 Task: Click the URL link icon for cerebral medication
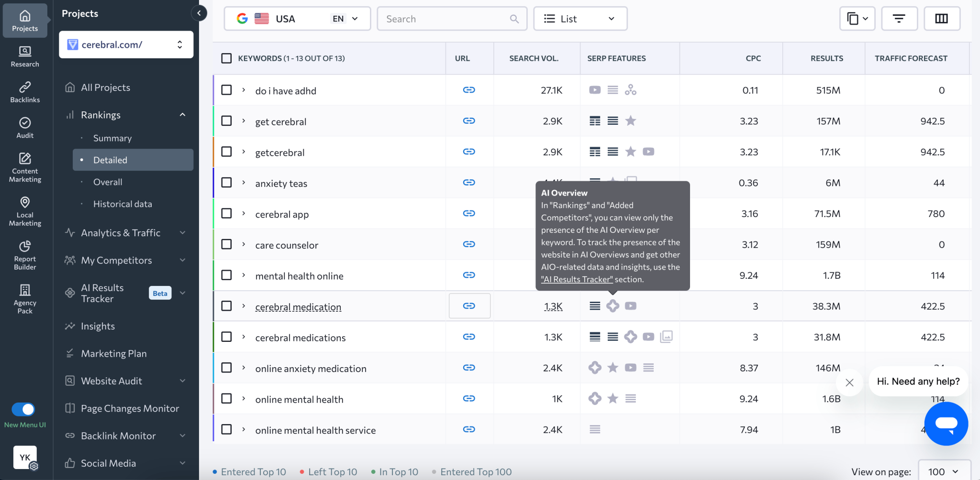pyautogui.click(x=469, y=305)
